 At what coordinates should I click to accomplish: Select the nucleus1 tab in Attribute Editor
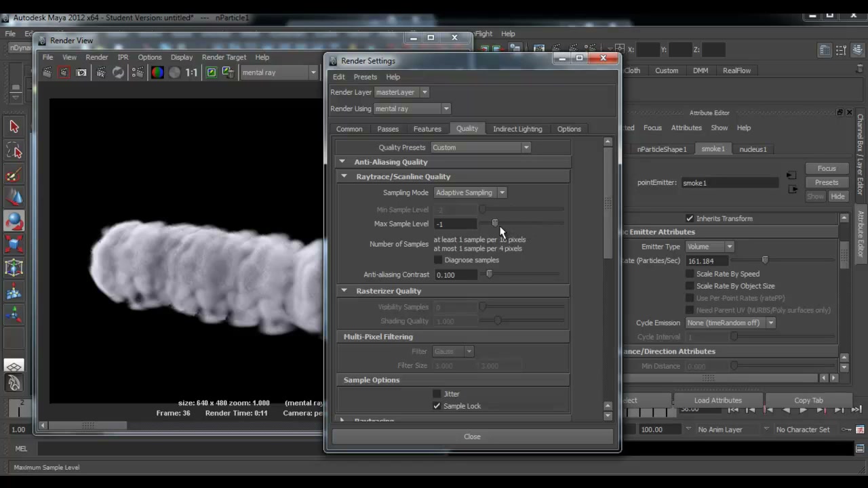pos(753,149)
